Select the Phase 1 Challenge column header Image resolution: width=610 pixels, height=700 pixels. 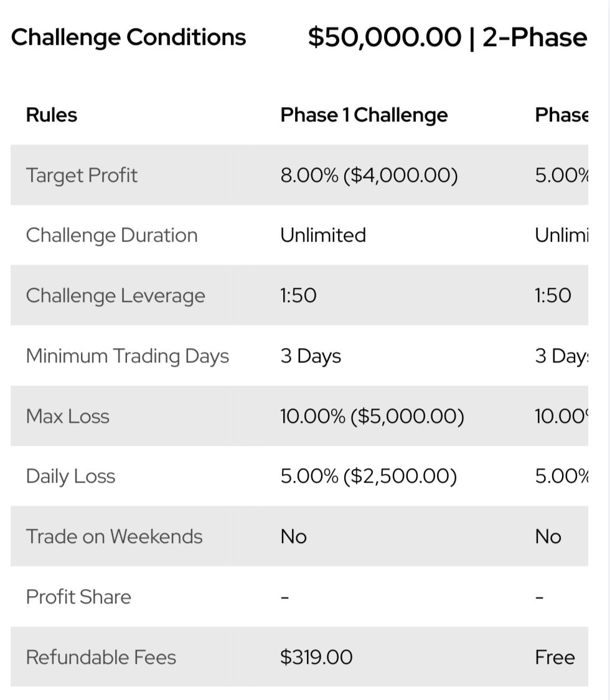click(x=364, y=115)
